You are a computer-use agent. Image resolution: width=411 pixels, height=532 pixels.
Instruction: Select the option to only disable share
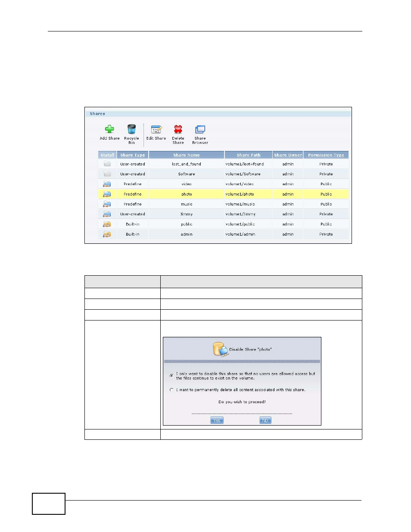(171, 376)
